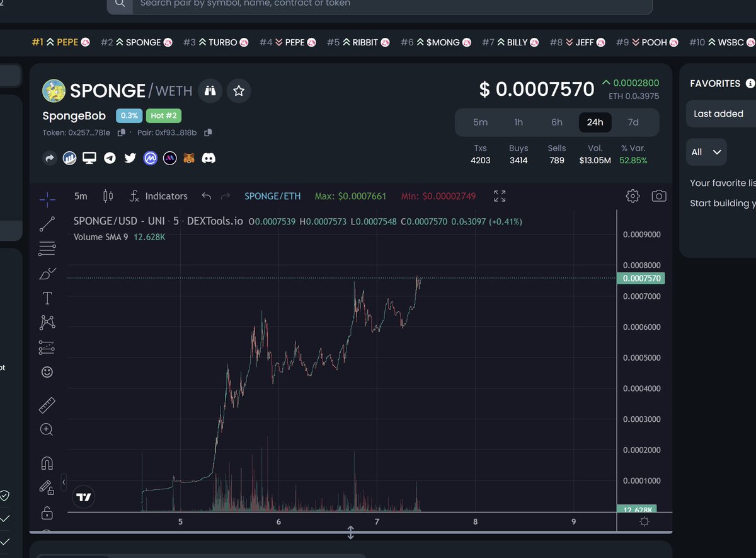
Task: Click the redo arrow in chart toolbar
Action: click(226, 196)
